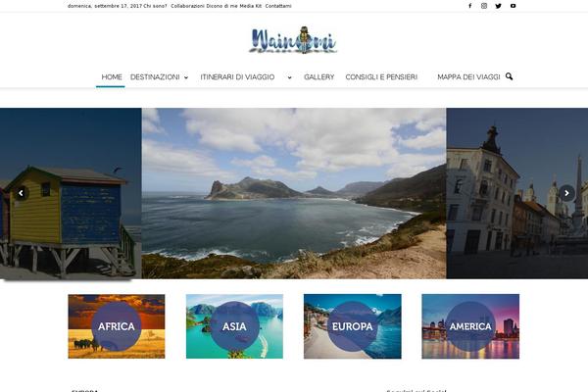Open the Itinerari di Viaggio menu
588x392 pixels.
tap(237, 76)
